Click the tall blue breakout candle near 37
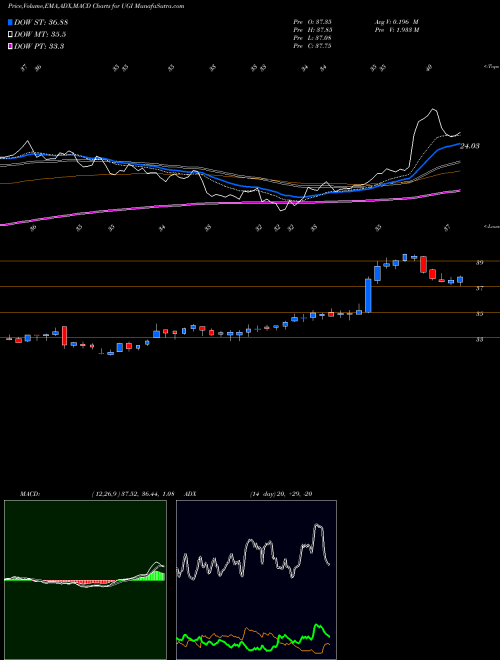The width and height of the screenshot is (500, 660). click(368, 295)
